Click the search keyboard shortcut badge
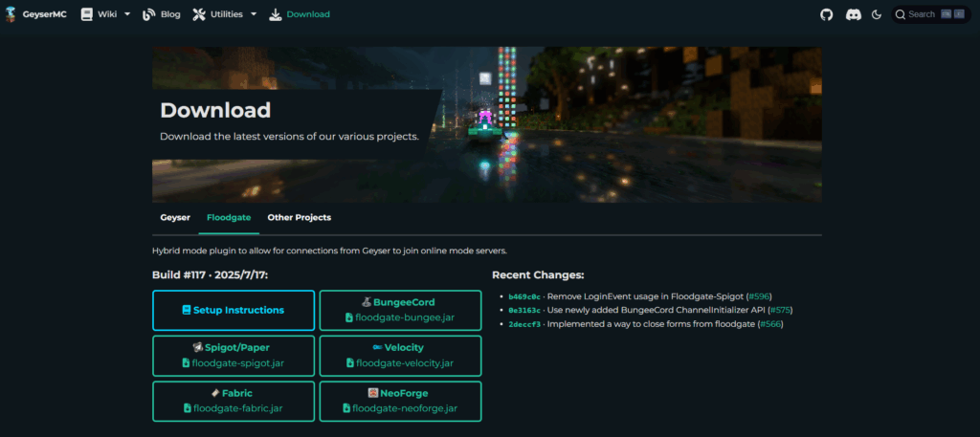The width and height of the screenshot is (980, 437). (952, 14)
